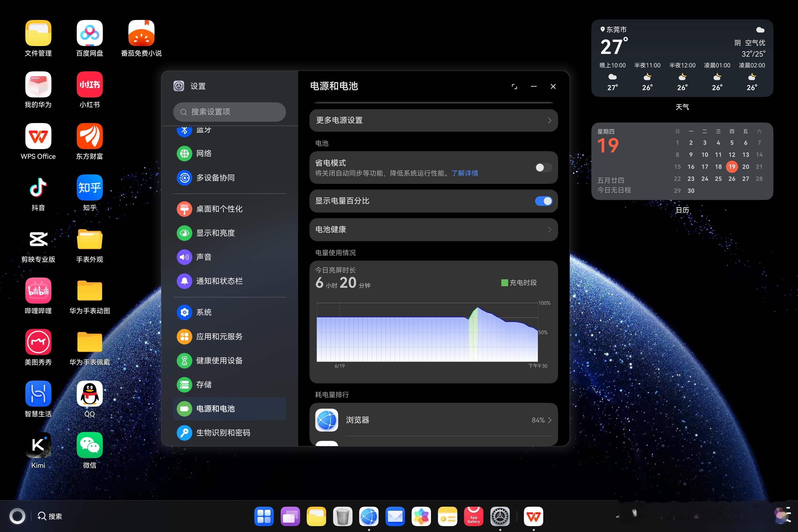
Task: Click the highlighted 19 in calendar grid
Action: pyautogui.click(x=732, y=167)
